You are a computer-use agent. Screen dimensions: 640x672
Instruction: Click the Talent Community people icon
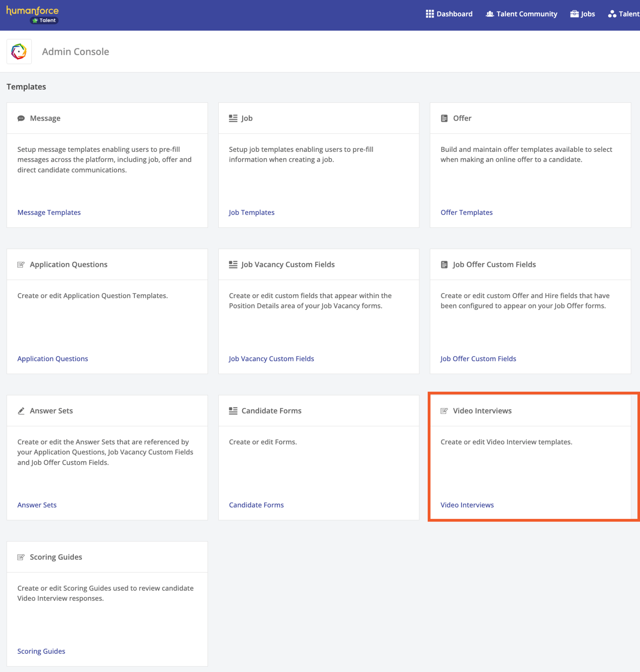tap(490, 14)
